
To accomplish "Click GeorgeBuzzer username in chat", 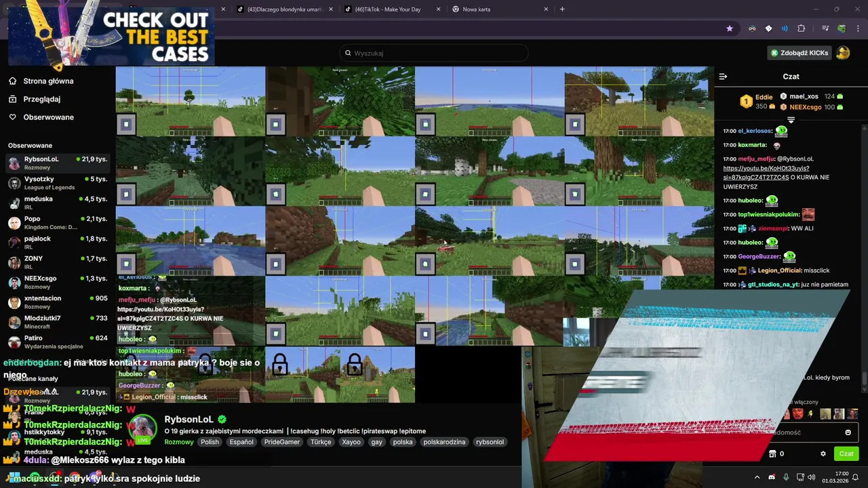I will [759, 257].
